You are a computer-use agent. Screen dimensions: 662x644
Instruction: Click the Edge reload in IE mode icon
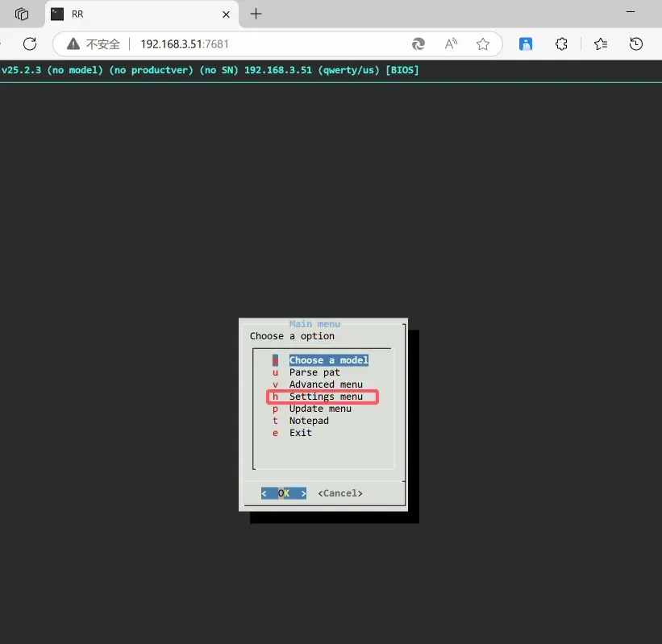click(x=418, y=44)
